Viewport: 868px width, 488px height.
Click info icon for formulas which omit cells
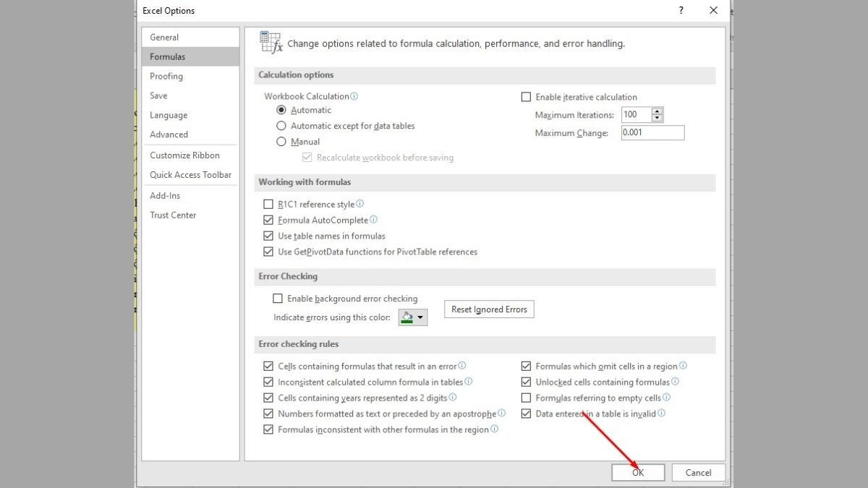coord(684,366)
